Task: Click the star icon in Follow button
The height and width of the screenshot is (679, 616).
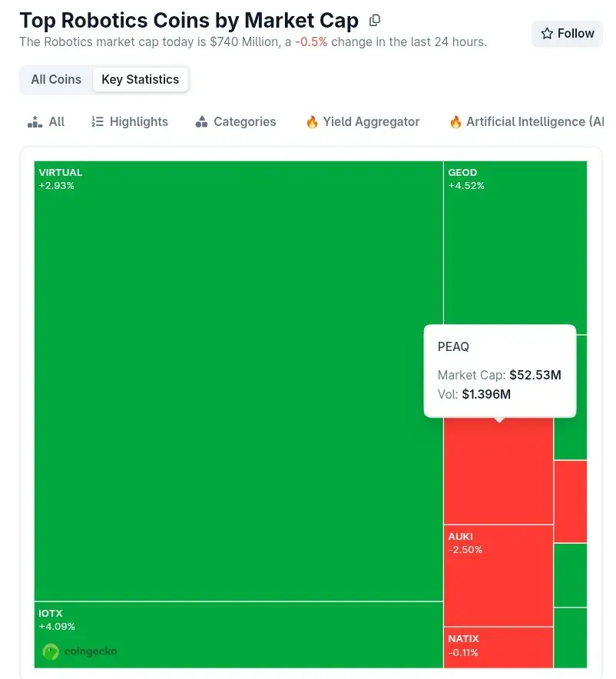Action: click(x=547, y=34)
